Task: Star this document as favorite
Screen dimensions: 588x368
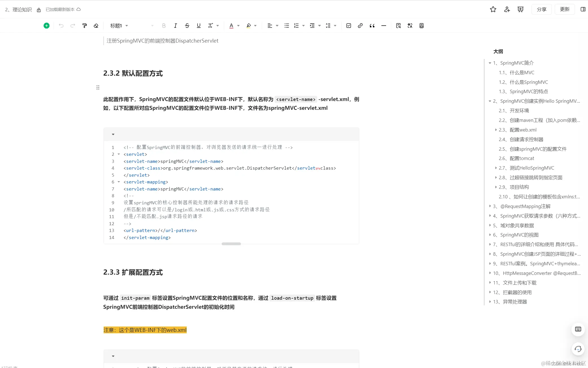Action: [493, 9]
